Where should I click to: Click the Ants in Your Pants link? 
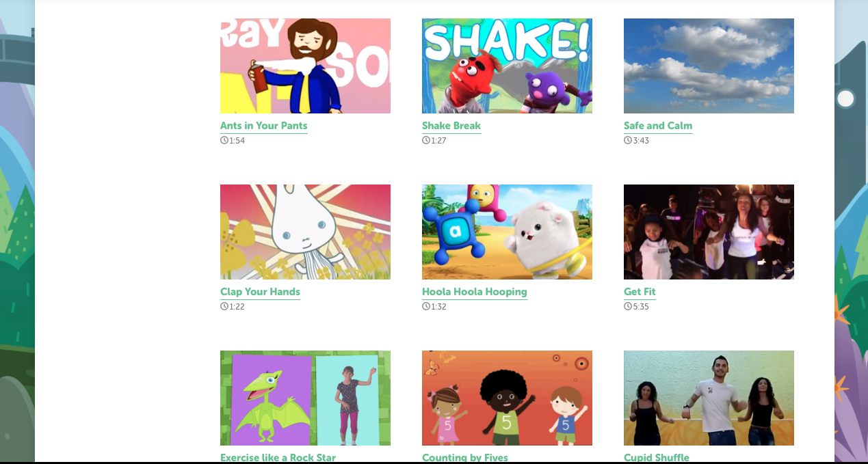263,126
